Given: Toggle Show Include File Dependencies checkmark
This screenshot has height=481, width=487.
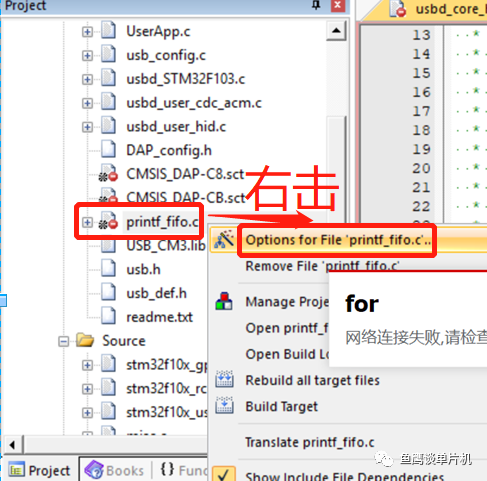Looking at the screenshot, I should click(x=223, y=474).
